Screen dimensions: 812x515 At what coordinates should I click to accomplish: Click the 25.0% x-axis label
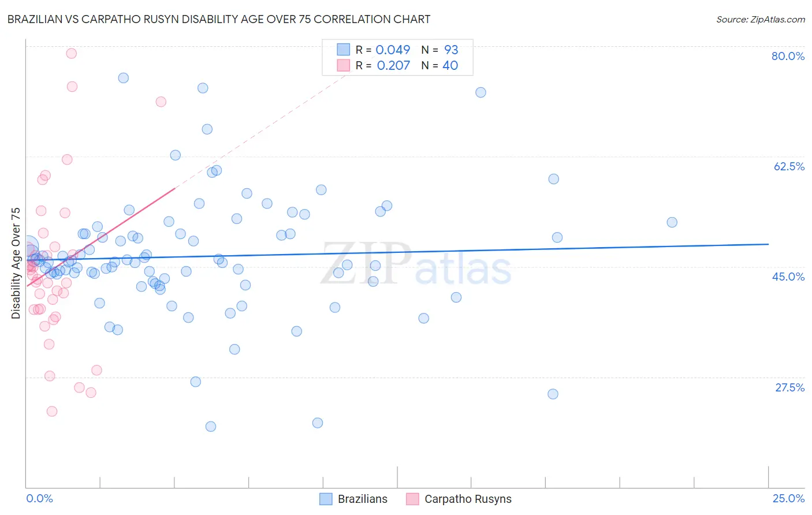coord(789,498)
